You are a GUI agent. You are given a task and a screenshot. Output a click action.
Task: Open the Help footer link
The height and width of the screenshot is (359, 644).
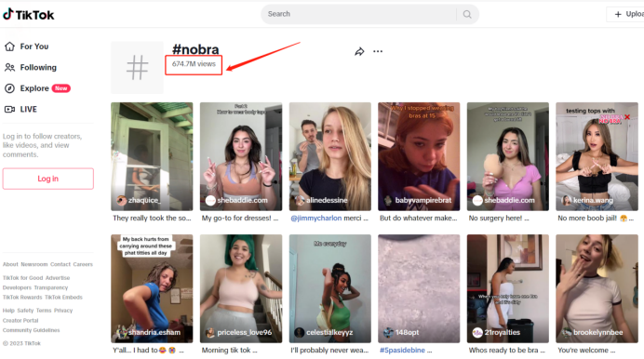tap(8, 311)
